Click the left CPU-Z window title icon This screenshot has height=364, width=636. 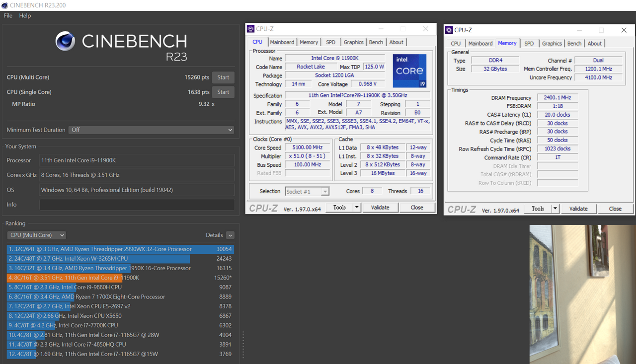251,29
